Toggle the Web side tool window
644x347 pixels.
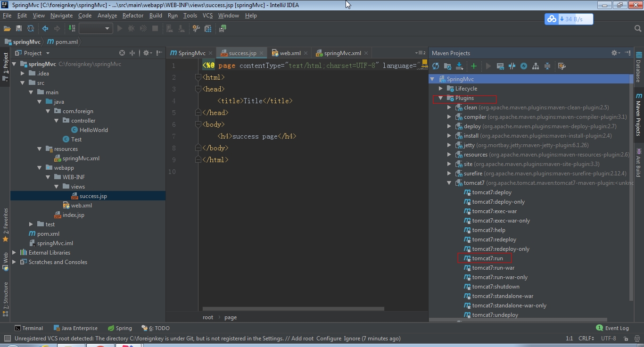pos(5,262)
